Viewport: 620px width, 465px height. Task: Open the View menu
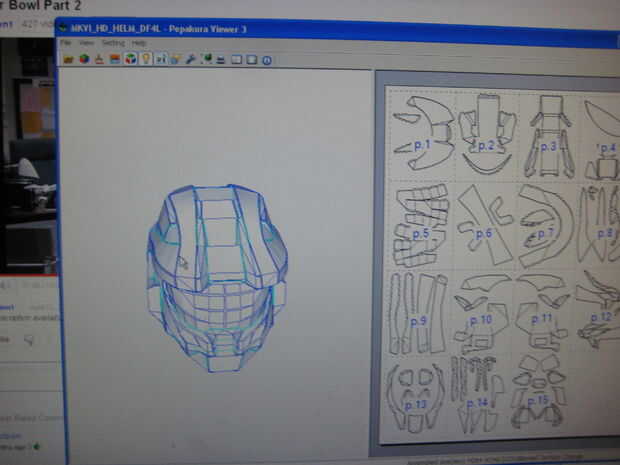[x=86, y=42]
